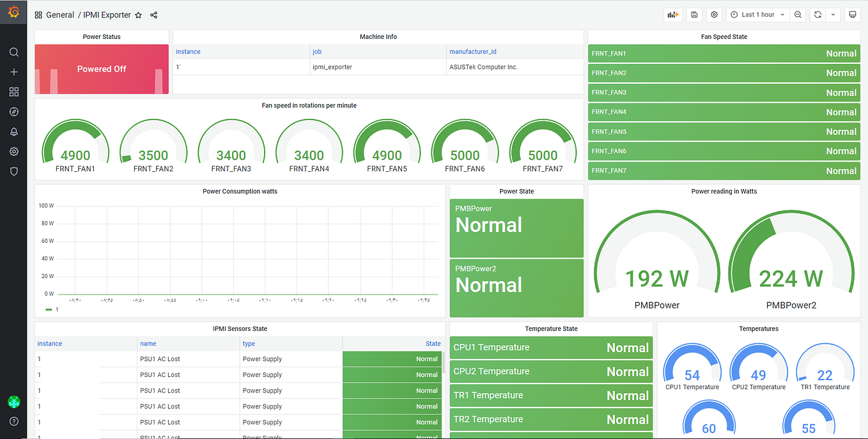868x439 pixels.
Task: Click the add panel icon in top toolbar
Action: (x=672, y=14)
